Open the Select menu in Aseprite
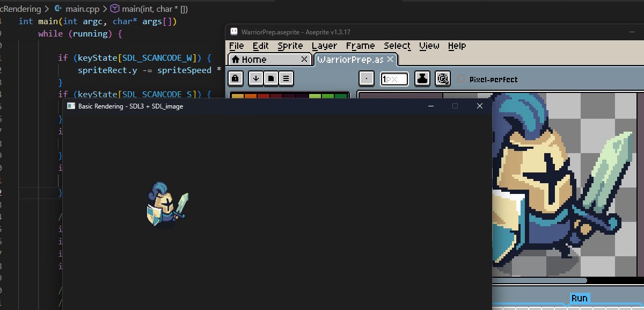Image resolution: width=644 pixels, height=310 pixels. pyautogui.click(x=397, y=46)
